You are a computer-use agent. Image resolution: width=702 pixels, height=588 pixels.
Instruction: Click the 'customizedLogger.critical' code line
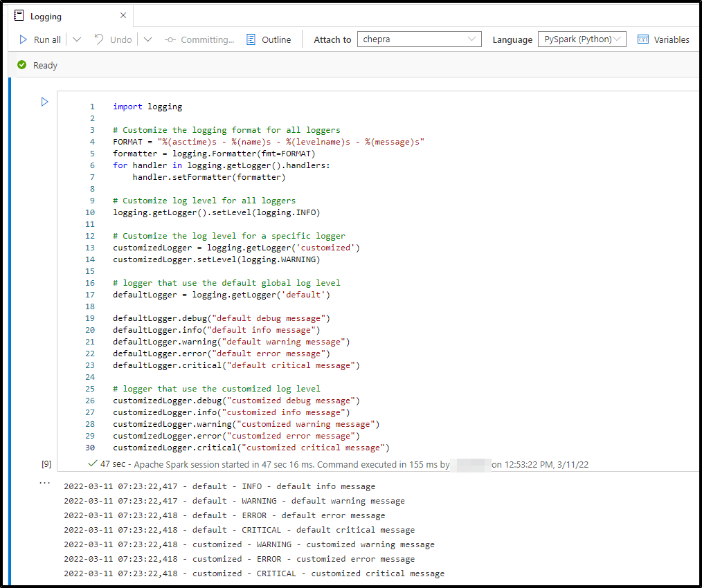pyautogui.click(x=251, y=448)
